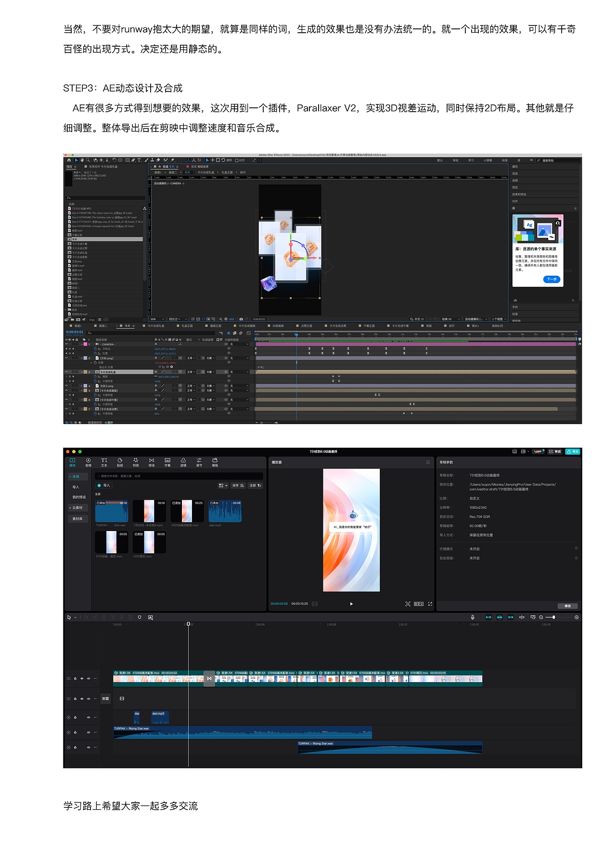The height and width of the screenshot is (842, 616).
Task: Select the Pen tool in After Effects
Action: (133, 160)
